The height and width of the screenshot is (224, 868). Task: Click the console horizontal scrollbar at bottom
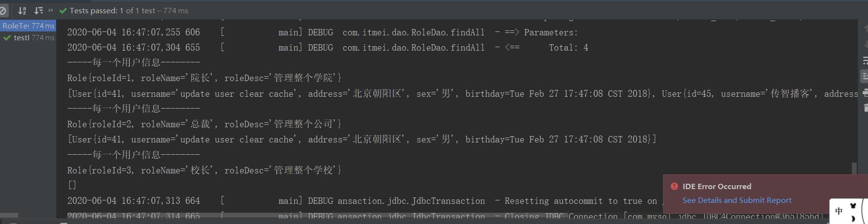[x=315, y=216]
